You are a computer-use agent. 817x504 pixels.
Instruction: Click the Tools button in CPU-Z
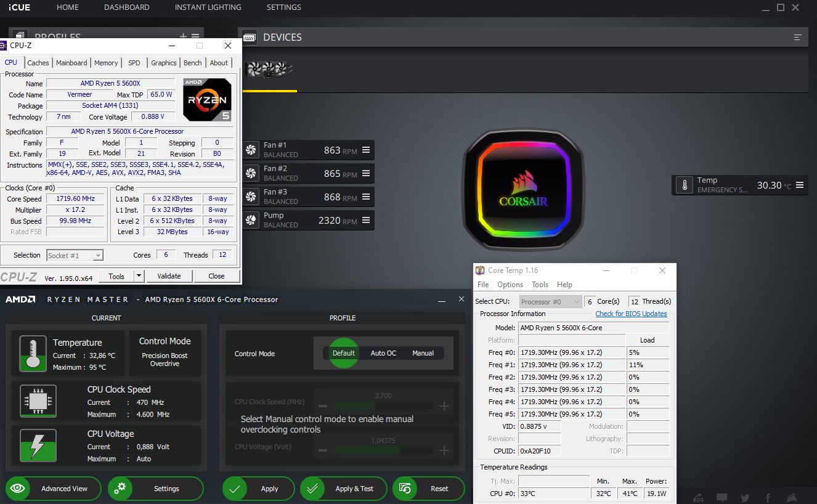116,276
